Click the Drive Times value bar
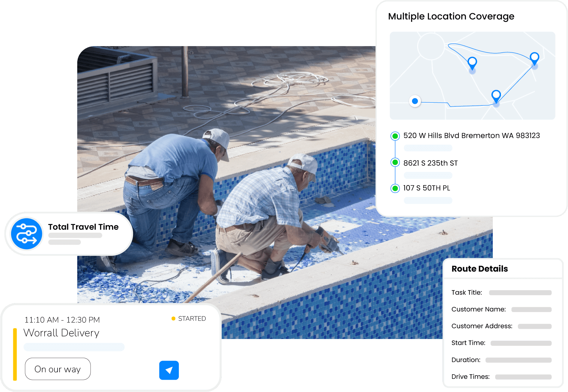Viewport: 568px width, 392px height. click(523, 377)
